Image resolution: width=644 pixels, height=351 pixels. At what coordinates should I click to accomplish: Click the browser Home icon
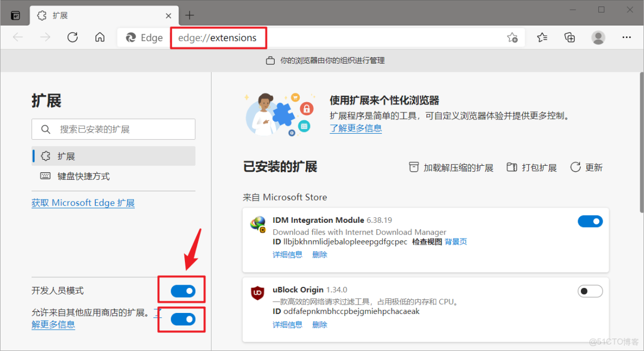click(x=101, y=37)
